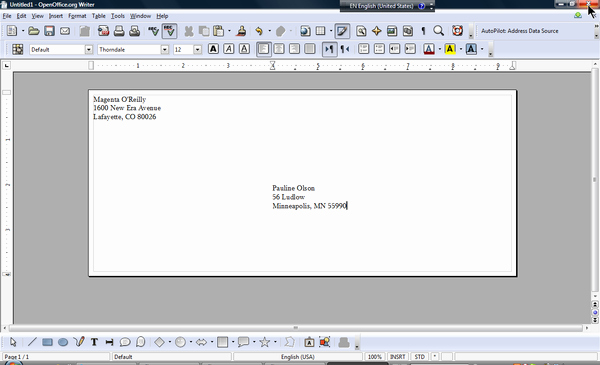The width and height of the screenshot is (600, 365).
Task: Open Fontwork Gallery icon
Action: [x=309, y=342]
